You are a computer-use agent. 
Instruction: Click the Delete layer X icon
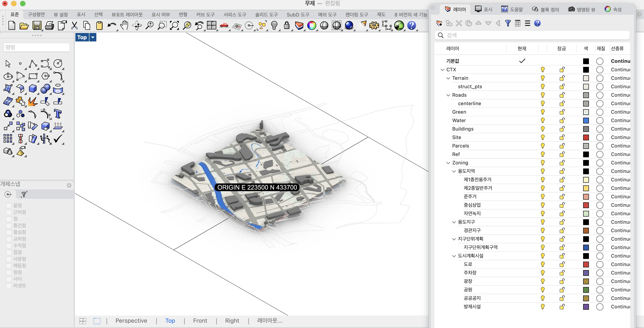tap(459, 23)
